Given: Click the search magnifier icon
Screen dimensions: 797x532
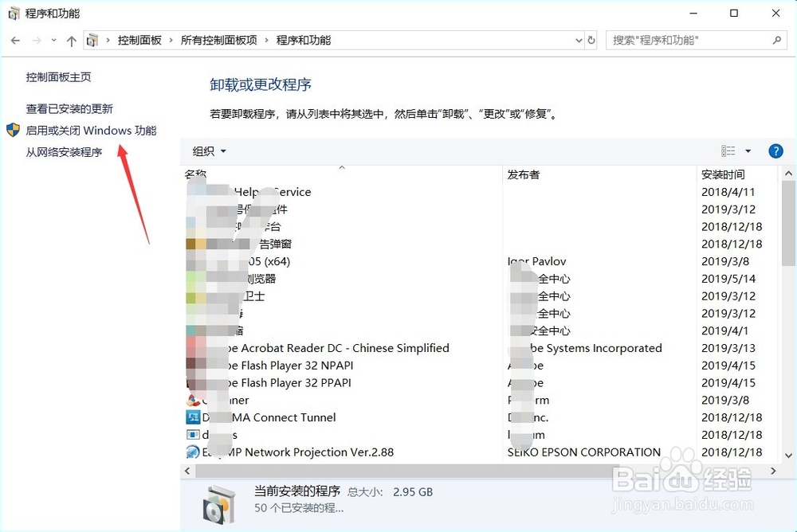Looking at the screenshot, I should pos(776,40).
